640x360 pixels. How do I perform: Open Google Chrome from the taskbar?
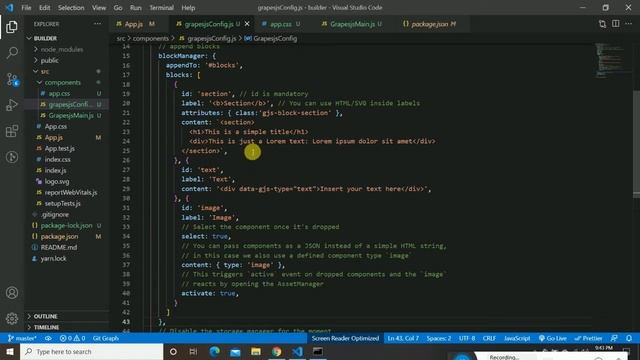[x=276, y=351]
